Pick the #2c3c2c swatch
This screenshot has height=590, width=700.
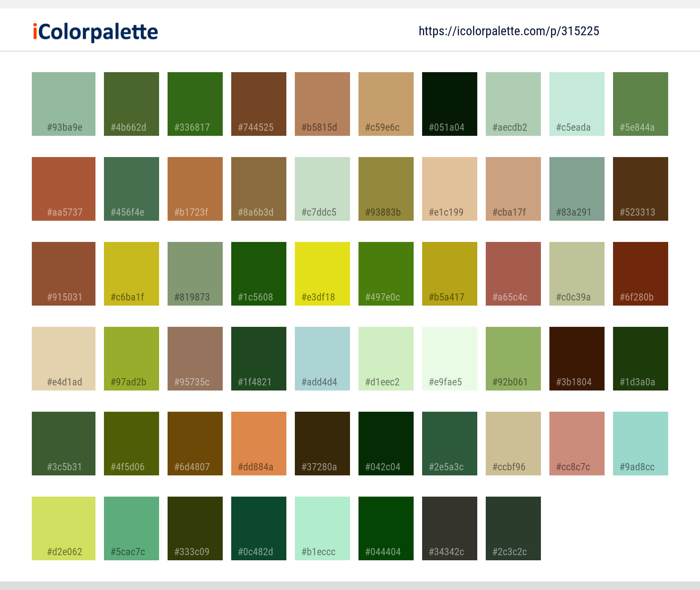pyautogui.click(x=513, y=528)
